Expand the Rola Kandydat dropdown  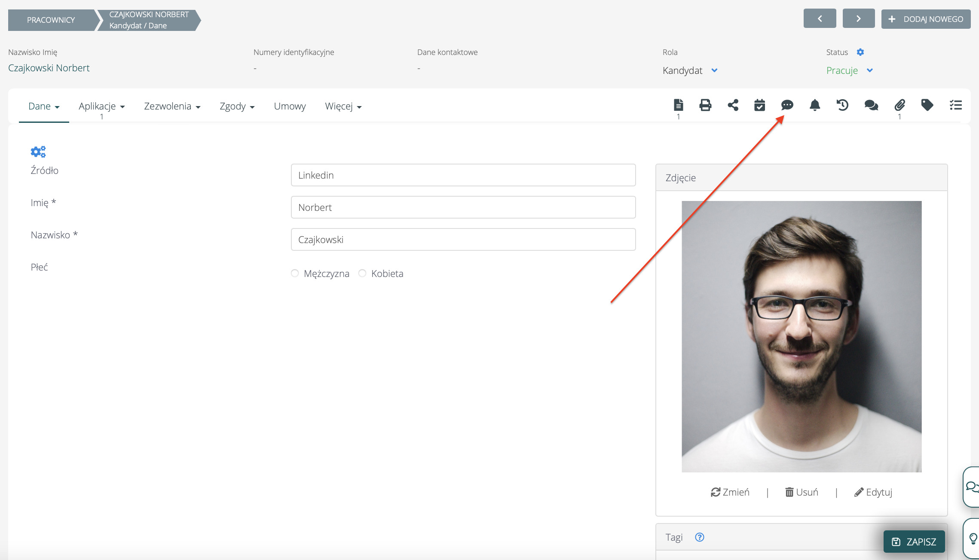[714, 70]
